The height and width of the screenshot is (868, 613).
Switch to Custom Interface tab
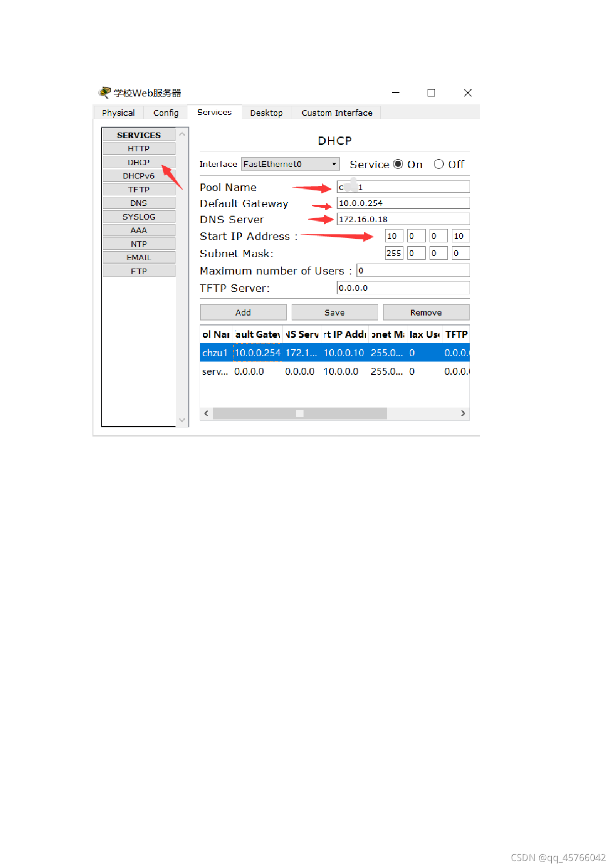pyautogui.click(x=337, y=113)
